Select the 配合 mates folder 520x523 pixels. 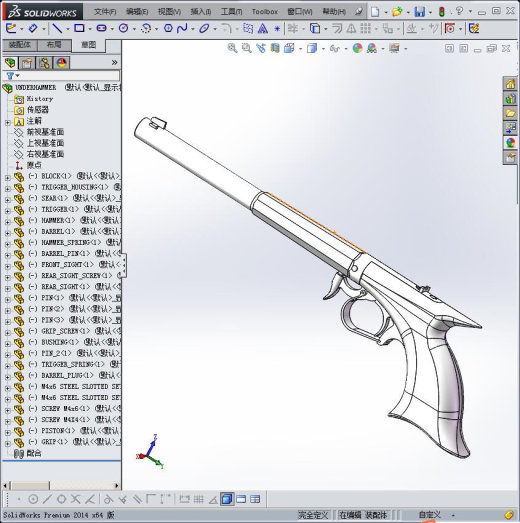[x=34, y=453]
